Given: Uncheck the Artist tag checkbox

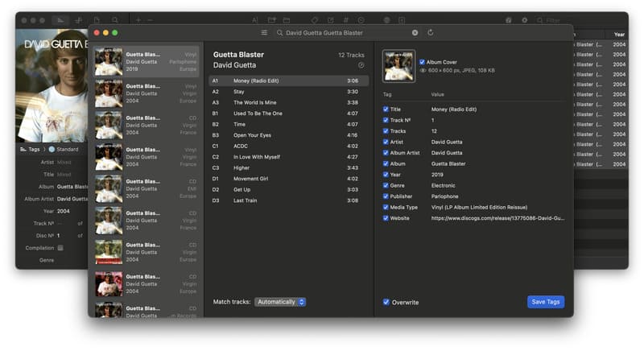Looking at the screenshot, I should coord(386,142).
